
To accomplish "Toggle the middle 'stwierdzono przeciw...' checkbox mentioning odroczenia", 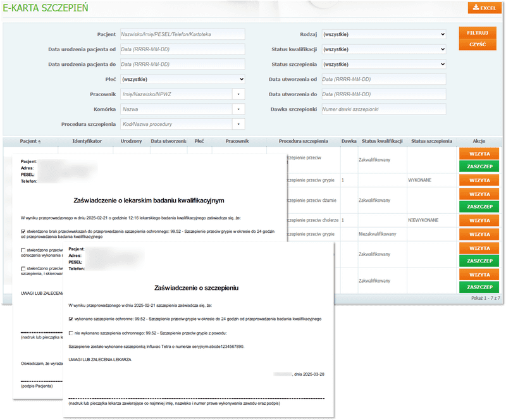I will point(23,250).
